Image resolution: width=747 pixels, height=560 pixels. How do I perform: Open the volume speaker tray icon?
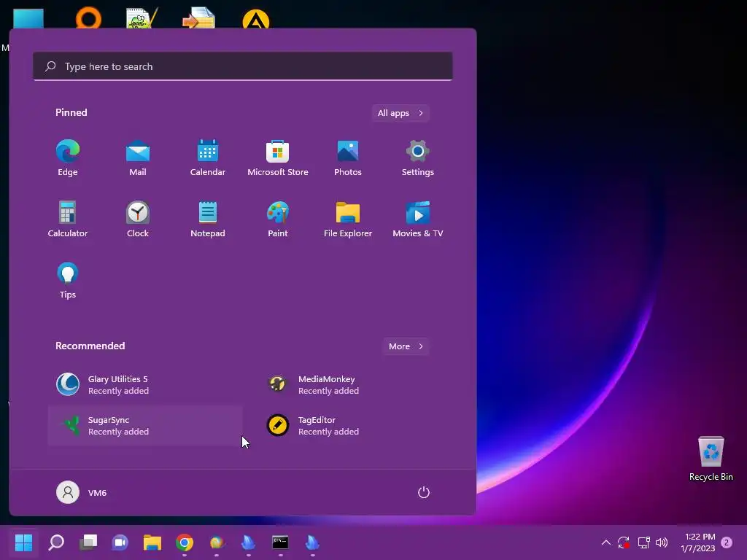pyautogui.click(x=662, y=542)
